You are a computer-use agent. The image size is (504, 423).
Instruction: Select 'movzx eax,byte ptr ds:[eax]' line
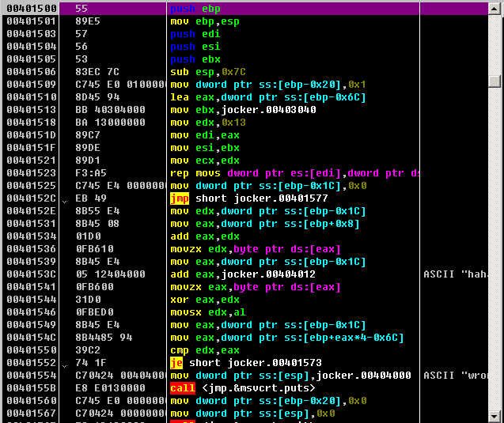pos(256,287)
